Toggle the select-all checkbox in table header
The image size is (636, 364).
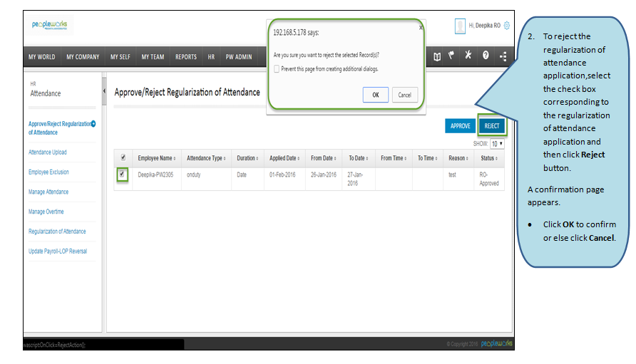coord(123,157)
